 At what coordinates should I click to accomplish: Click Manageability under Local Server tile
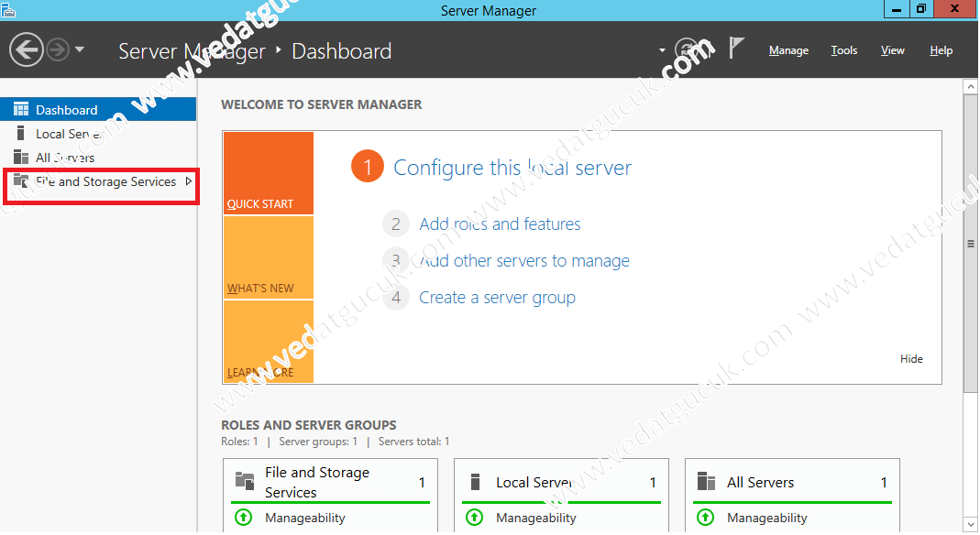pyautogui.click(x=536, y=518)
